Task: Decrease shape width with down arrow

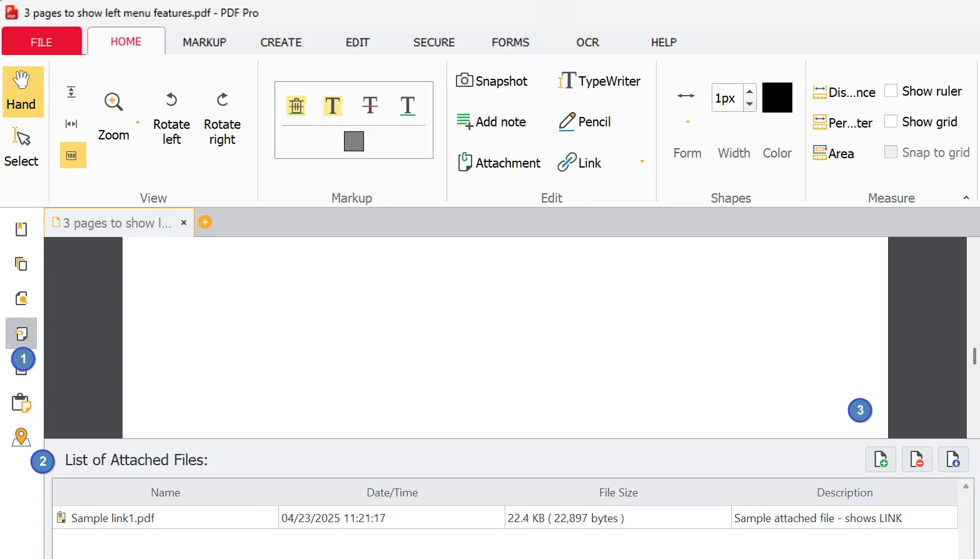Action: click(750, 104)
